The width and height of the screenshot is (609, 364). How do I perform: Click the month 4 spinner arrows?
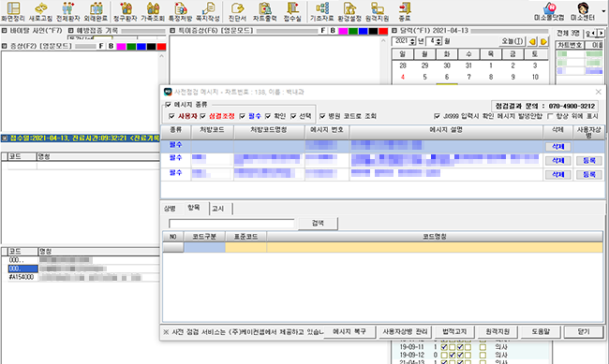pyautogui.click(x=438, y=41)
